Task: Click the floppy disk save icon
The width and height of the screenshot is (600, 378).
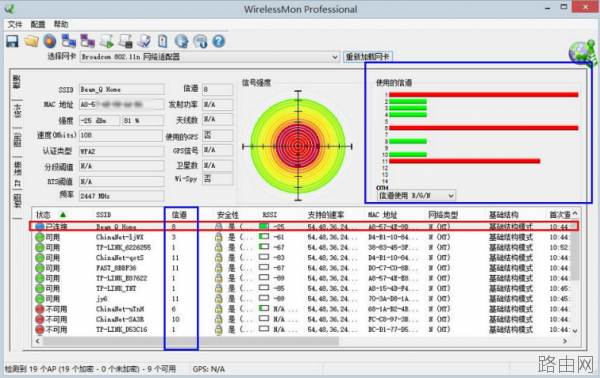Action: point(12,41)
